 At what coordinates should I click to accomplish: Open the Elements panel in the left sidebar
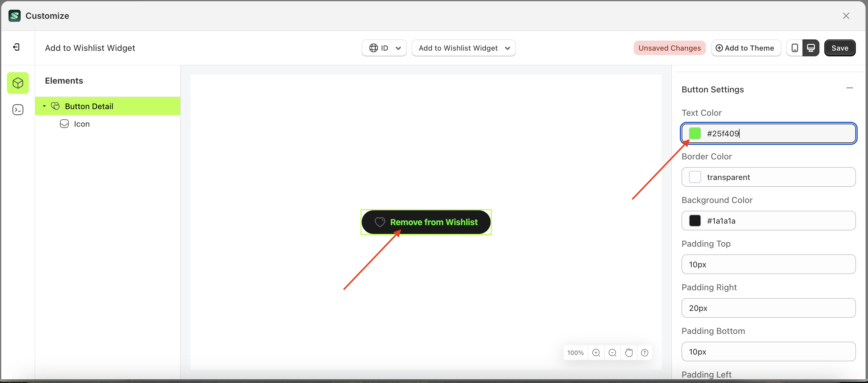point(18,83)
